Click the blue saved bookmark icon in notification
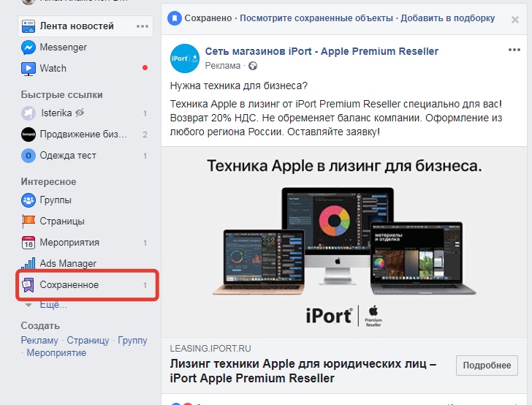The image size is (532, 405). click(175, 18)
